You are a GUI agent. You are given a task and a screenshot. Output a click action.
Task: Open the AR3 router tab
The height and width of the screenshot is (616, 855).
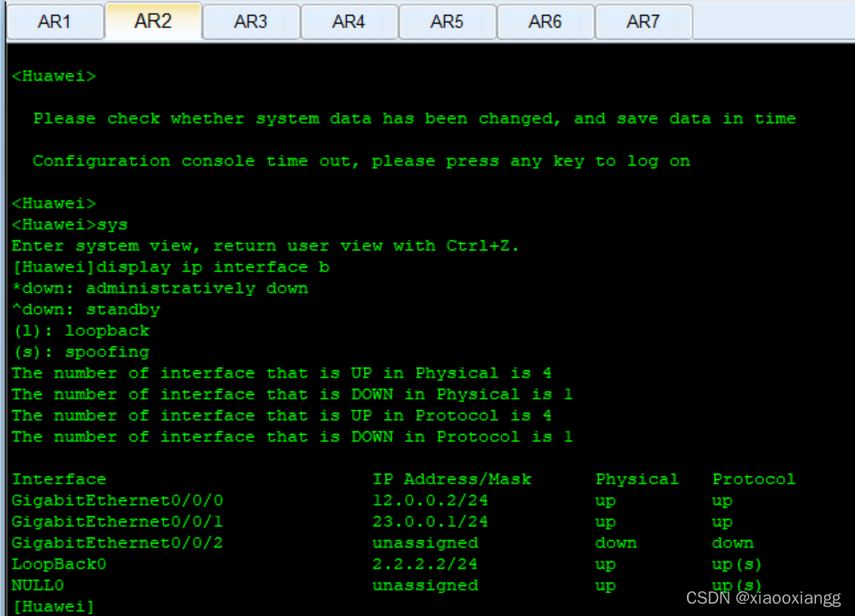250,22
